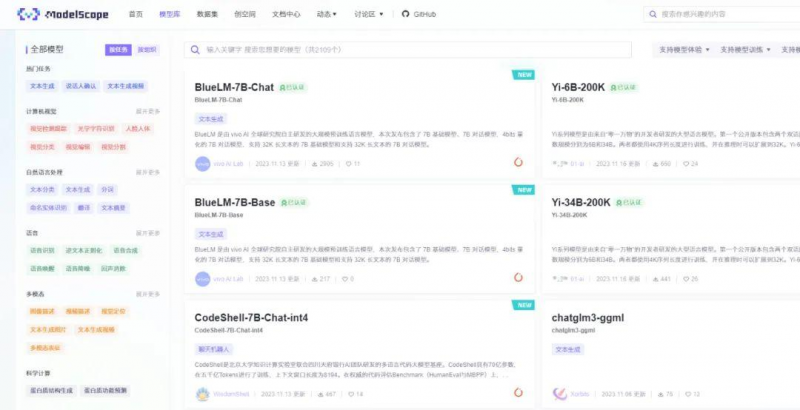
Task: Click the 聊天机器人 tag on CodeShell card
Action: 214,349
